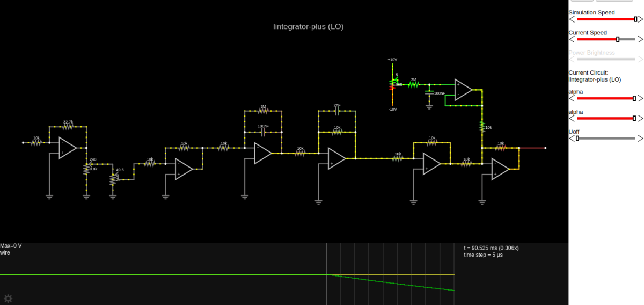Image resolution: width=644 pixels, height=305 pixels.
Task: Click the lower alpha slider track
Action: click(x=606, y=118)
